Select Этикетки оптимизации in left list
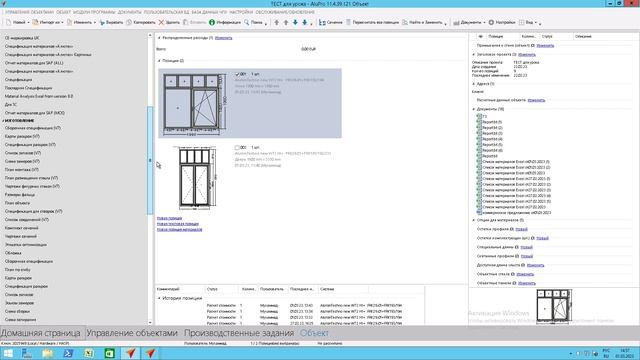640x360 pixels. pos(26,244)
